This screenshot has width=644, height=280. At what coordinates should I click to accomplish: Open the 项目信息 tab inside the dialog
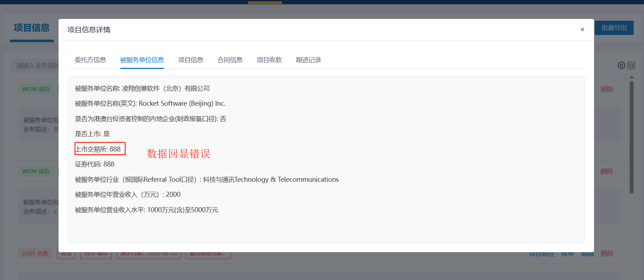click(191, 60)
